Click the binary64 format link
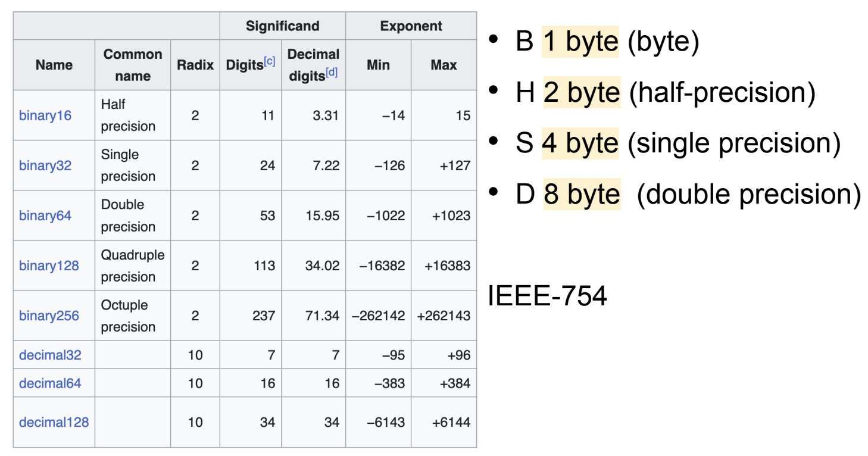Viewport: 868px width, 456px height. [x=45, y=215]
